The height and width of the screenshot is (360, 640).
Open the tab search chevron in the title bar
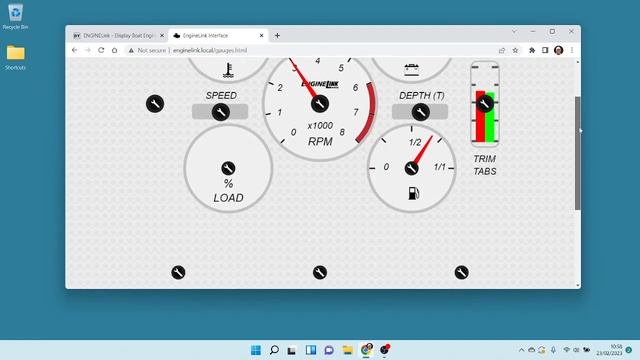click(514, 31)
